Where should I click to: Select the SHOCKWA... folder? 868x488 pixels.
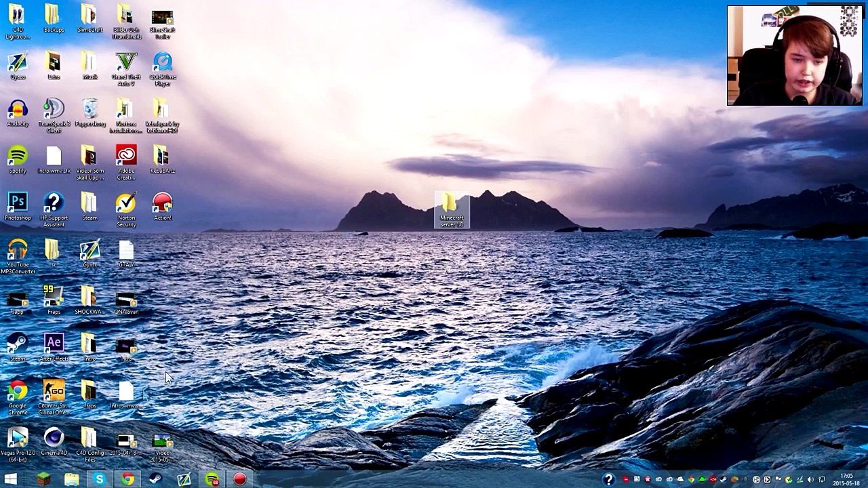tap(90, 300)
